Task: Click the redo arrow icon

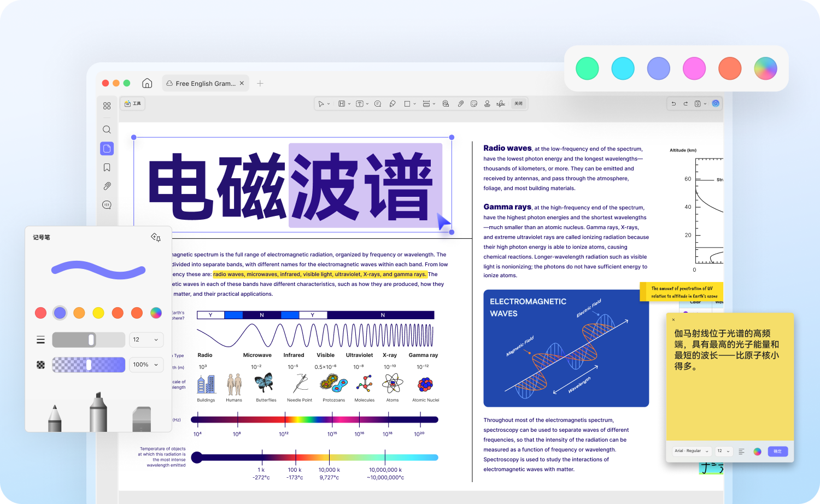Action: [x=686, y=104]
